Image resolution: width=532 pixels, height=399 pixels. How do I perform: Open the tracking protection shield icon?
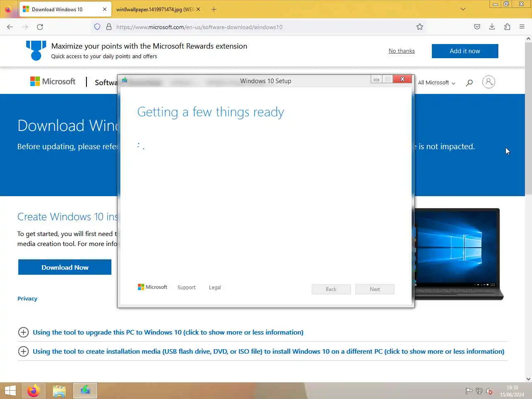coord(97,27)
